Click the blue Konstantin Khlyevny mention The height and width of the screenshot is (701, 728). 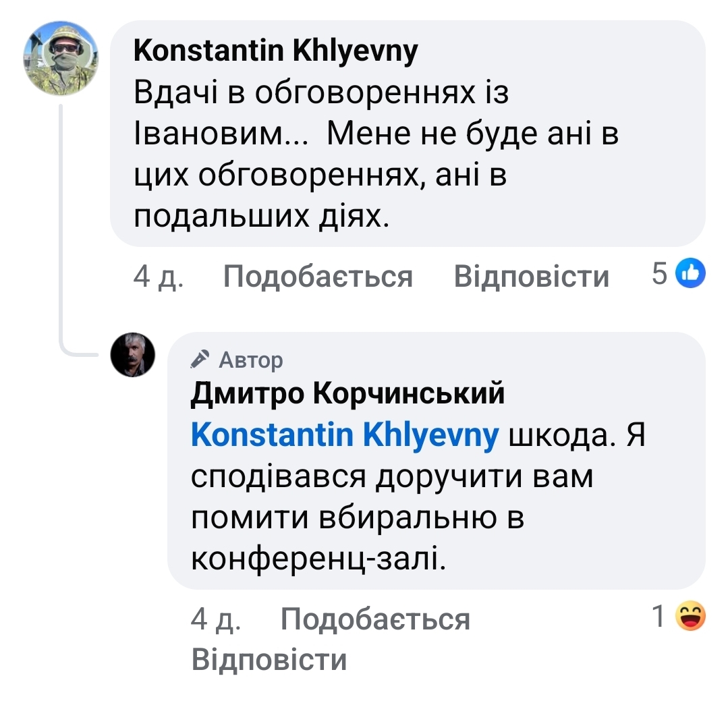click(x=345, y=435)
